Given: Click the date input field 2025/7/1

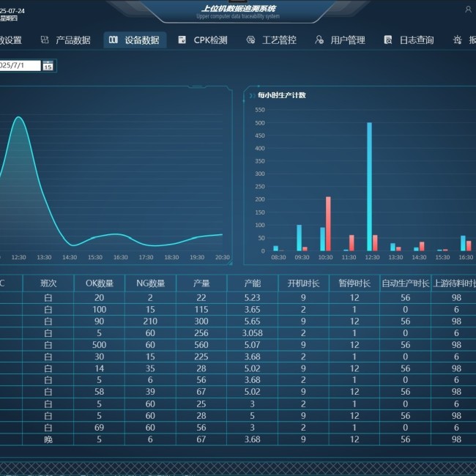Looking at the screenshot, I should pos(20,66).
